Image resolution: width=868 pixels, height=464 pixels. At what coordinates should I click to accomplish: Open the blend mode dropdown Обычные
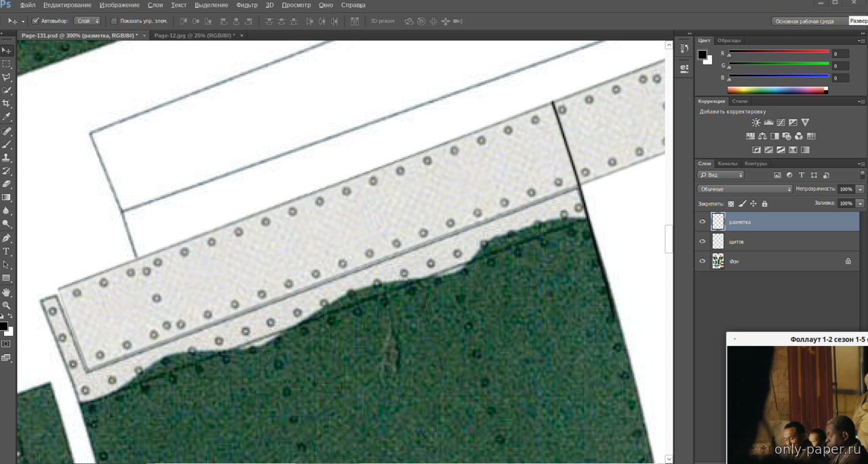pos(745,189)
